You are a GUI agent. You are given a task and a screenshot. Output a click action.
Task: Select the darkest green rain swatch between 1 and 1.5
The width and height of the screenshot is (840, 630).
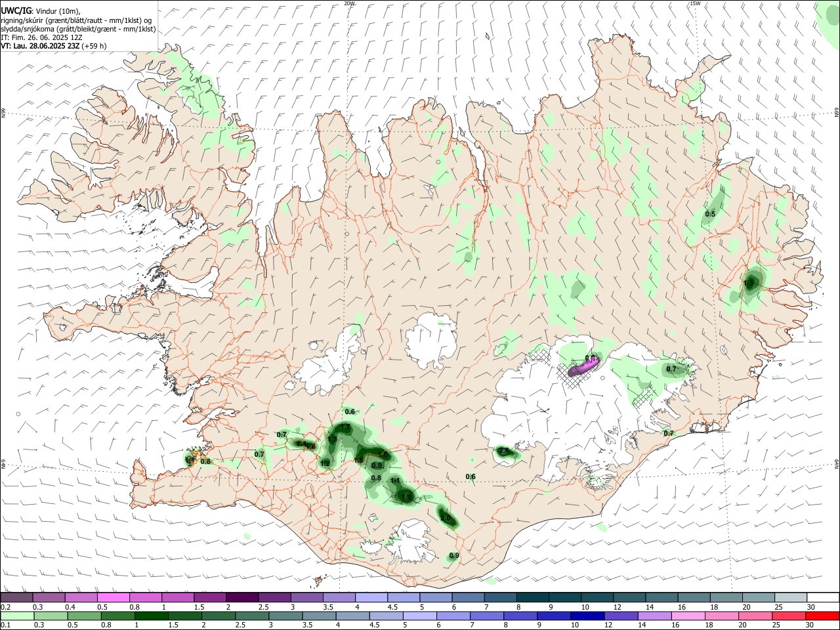pyautogui.click(x=151, y=616)
